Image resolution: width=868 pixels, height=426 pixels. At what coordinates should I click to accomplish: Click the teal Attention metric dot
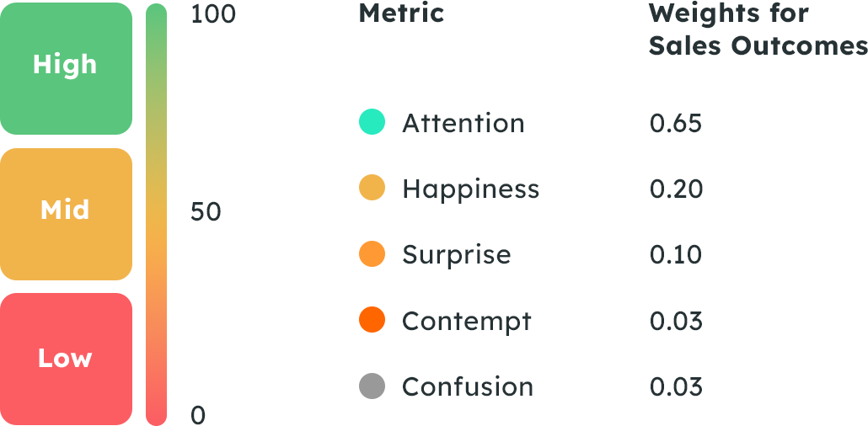(x=372, y=122)
